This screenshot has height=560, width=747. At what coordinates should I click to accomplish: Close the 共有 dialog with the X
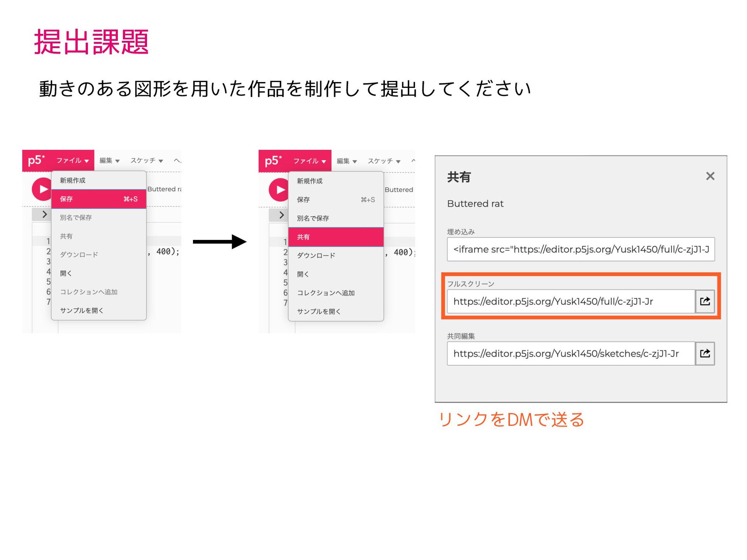click(710, 176)
